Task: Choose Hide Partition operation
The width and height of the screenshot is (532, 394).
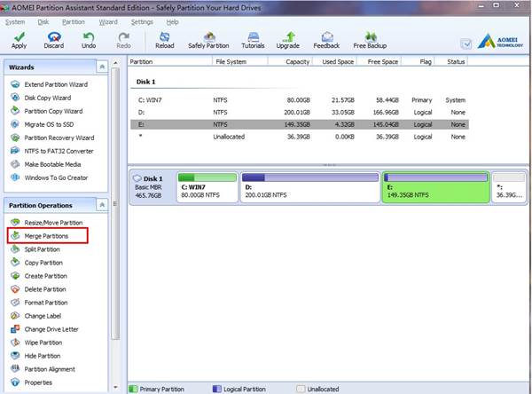Action: [x=35, y=356]
